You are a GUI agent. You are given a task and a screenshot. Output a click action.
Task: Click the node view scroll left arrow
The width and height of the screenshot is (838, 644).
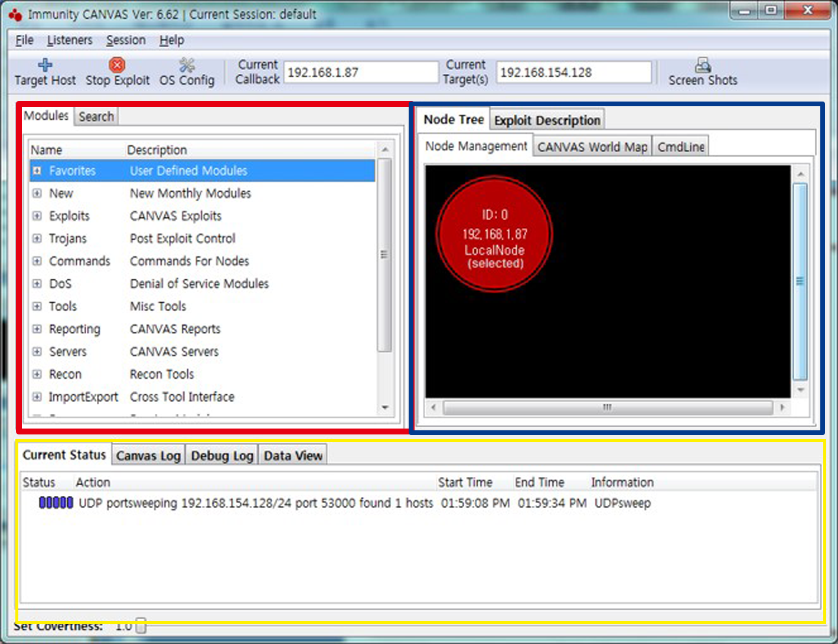coord(433,407)
